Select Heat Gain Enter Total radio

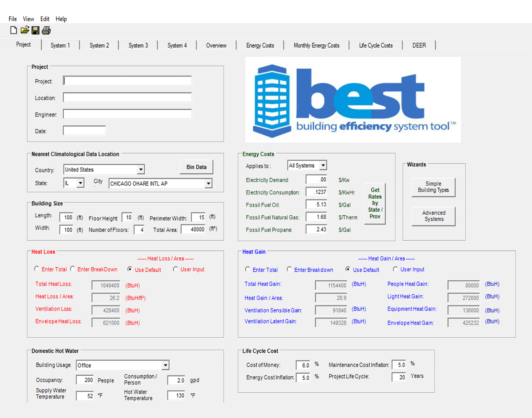pyautogui.click(x=248, y=269)
